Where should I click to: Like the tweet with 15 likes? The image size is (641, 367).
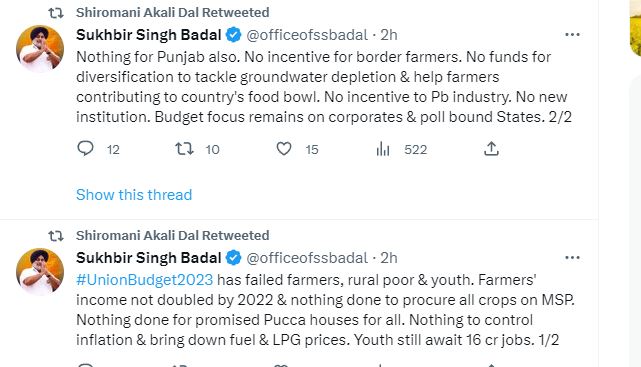(284, 149)
